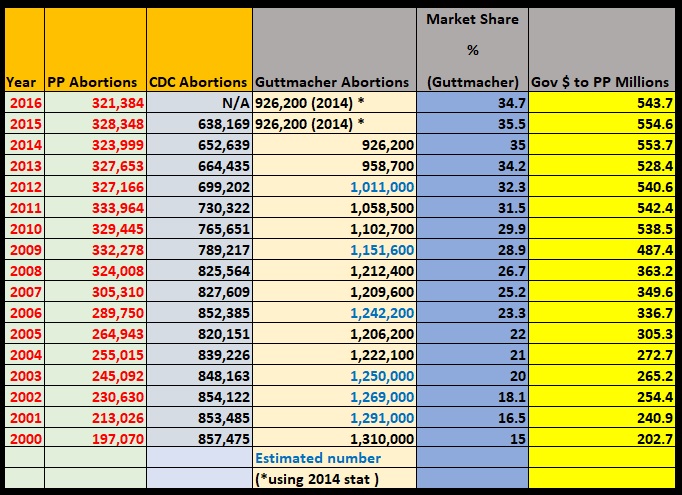
Task: Select funding value '543.7'
Action: coord(655,103)
